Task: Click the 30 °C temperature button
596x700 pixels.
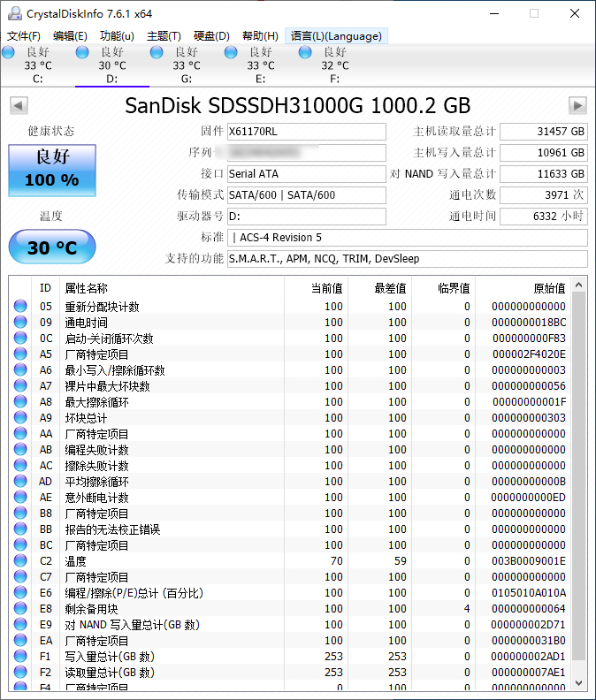Action: click(52, 247)
